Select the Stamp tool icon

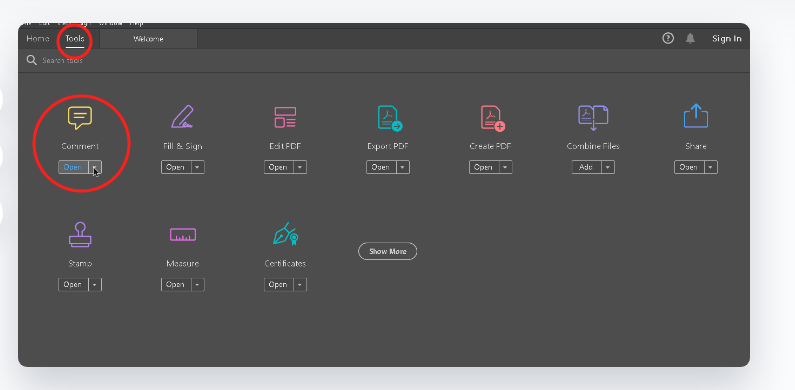[80, 235]
